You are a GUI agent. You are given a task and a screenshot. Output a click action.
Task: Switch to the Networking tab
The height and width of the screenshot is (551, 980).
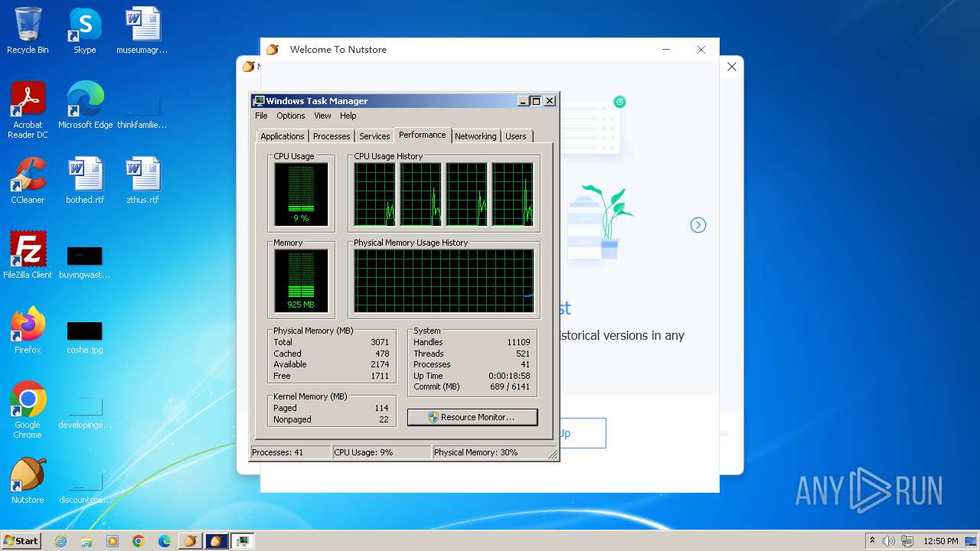[x=475, y=136]
